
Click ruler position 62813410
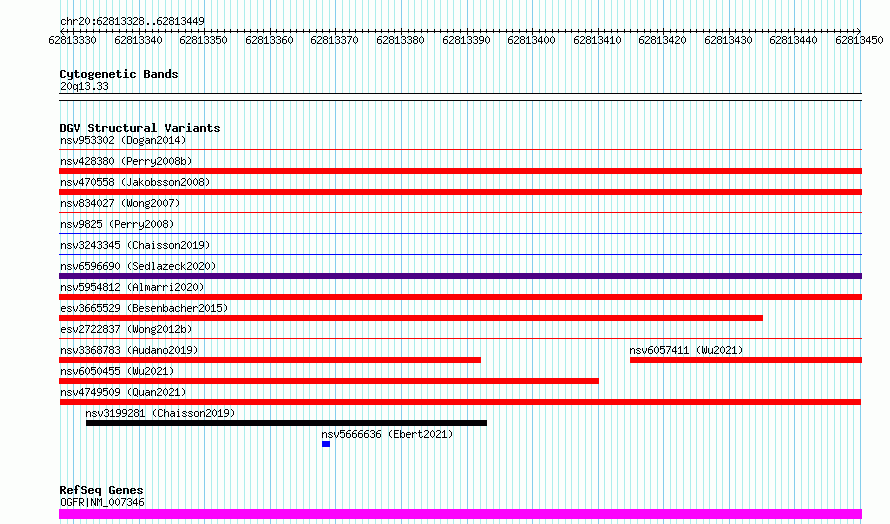tap(597, 40)
